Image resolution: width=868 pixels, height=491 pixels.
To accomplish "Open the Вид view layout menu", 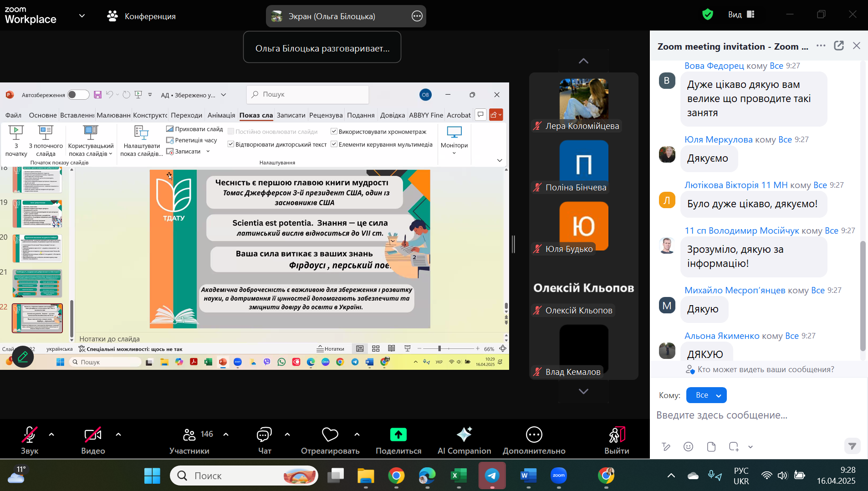I will pyautogui.click(x=741, y=15).
